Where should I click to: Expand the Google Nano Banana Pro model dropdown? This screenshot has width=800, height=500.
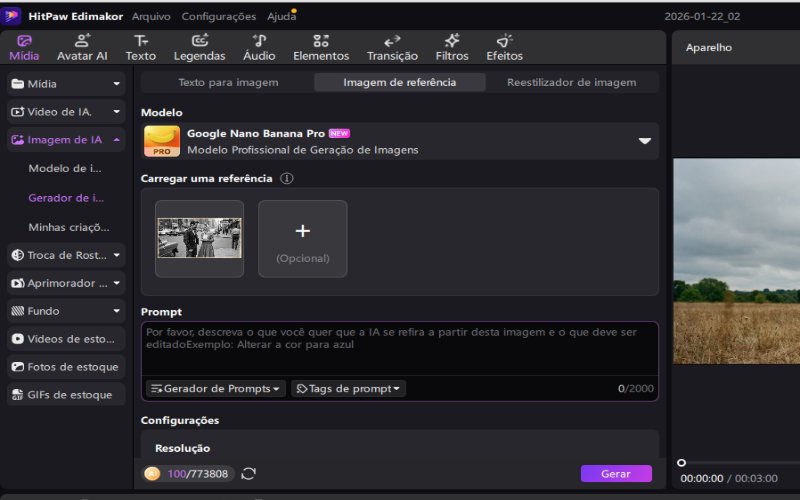pos(645,142)
